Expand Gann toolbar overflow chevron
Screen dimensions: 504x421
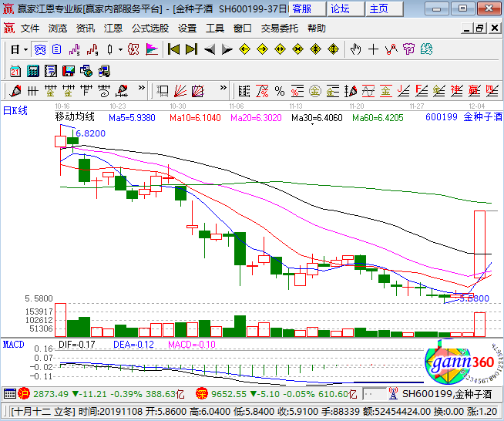click(x=223, y=88)
